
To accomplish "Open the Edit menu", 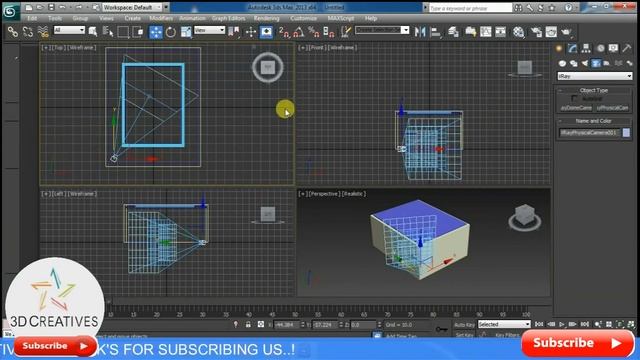I will [x=32, y=18].
